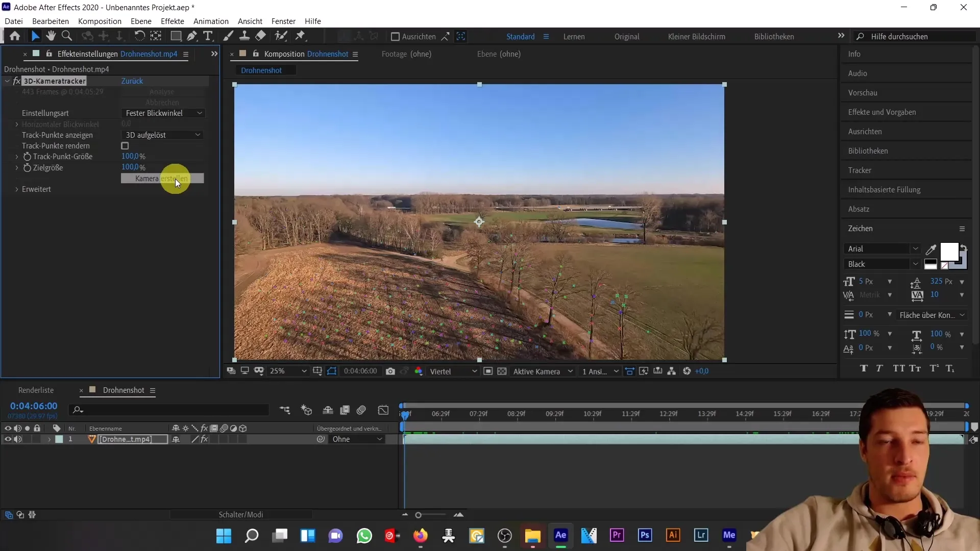
Task: Open Einstellungsart Fester Blickwinkel dropdown
Action: (x=163, y=113)
